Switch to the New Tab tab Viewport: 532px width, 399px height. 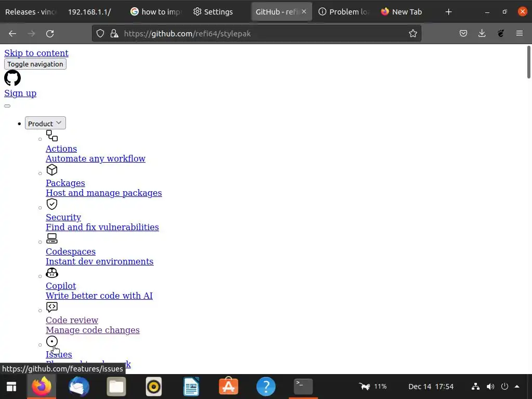(402, 12)
